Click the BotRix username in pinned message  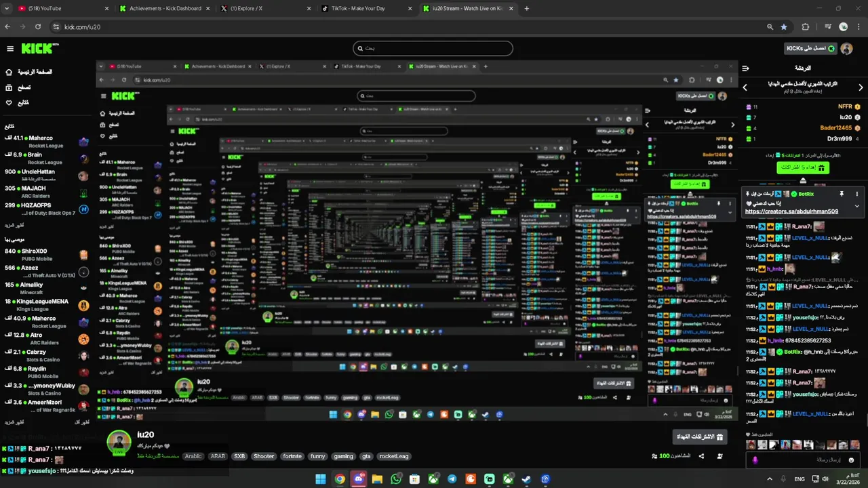[806, 194]
